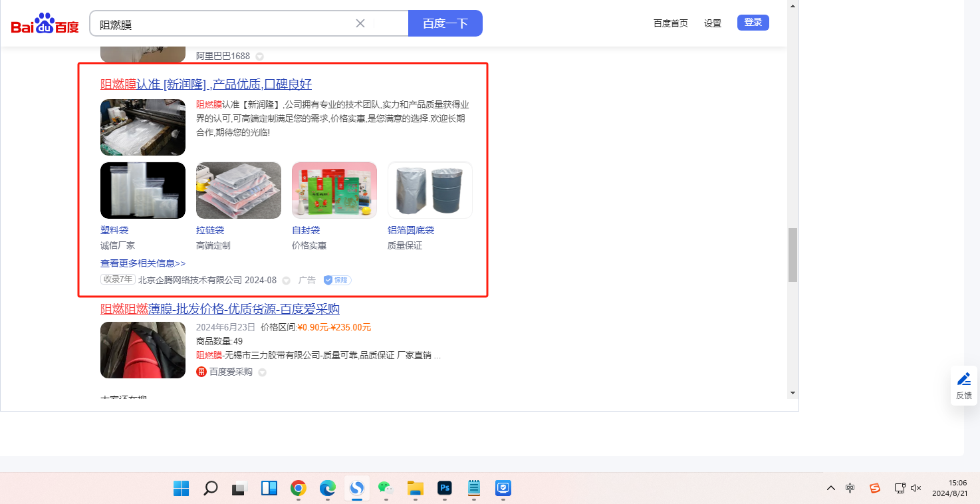
Task: Click the 登录 login button
Action: pyautogui.click(x=753, y=23)
